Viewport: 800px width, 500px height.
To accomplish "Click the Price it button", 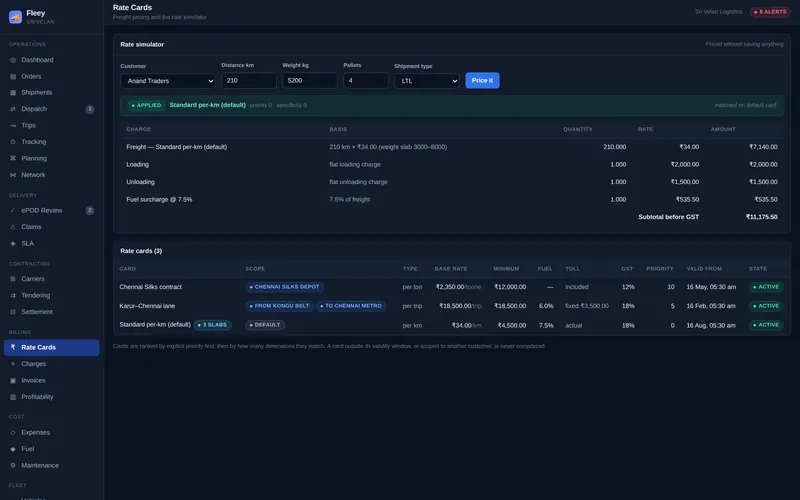I will (482, 81).
